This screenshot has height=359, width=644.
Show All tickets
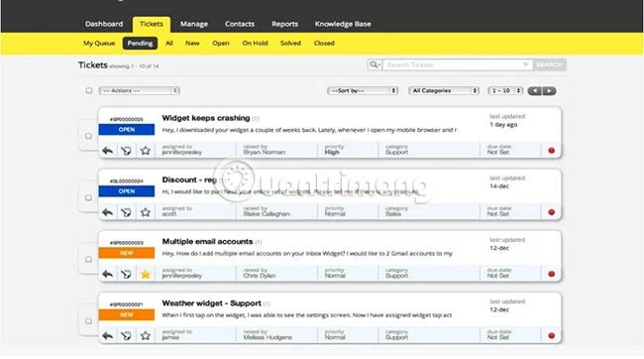169,44
